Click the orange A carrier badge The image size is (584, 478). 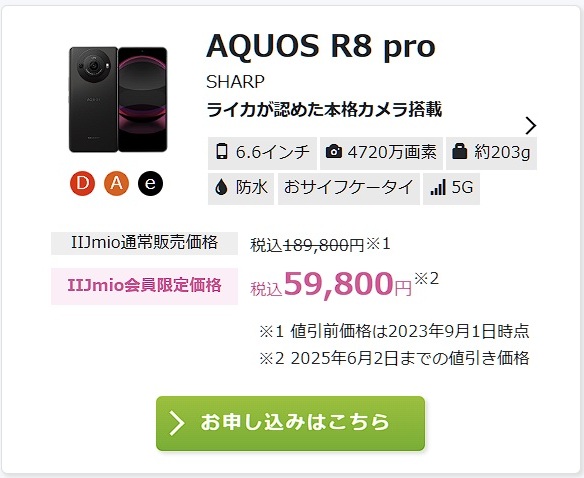pos(116,183)
